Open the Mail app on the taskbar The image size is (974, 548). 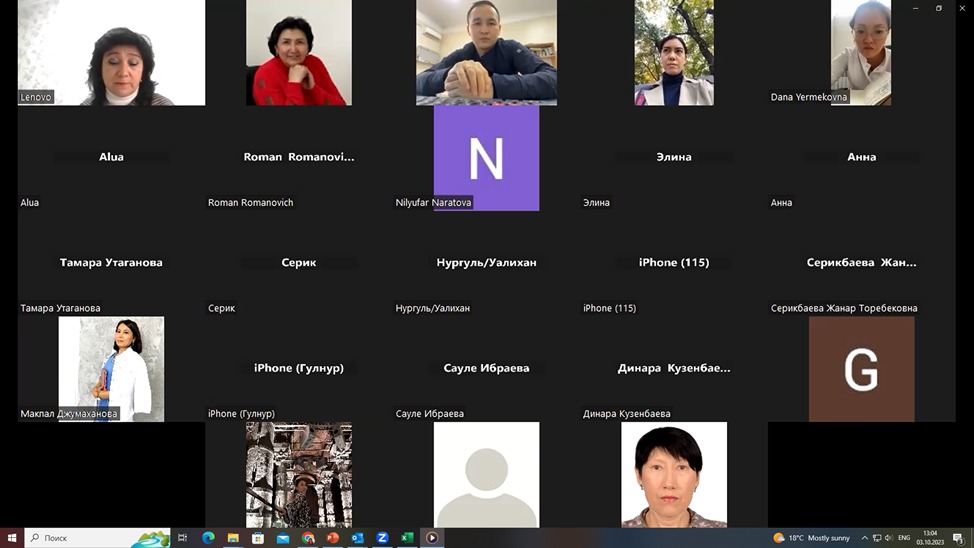tap(283, 538)
